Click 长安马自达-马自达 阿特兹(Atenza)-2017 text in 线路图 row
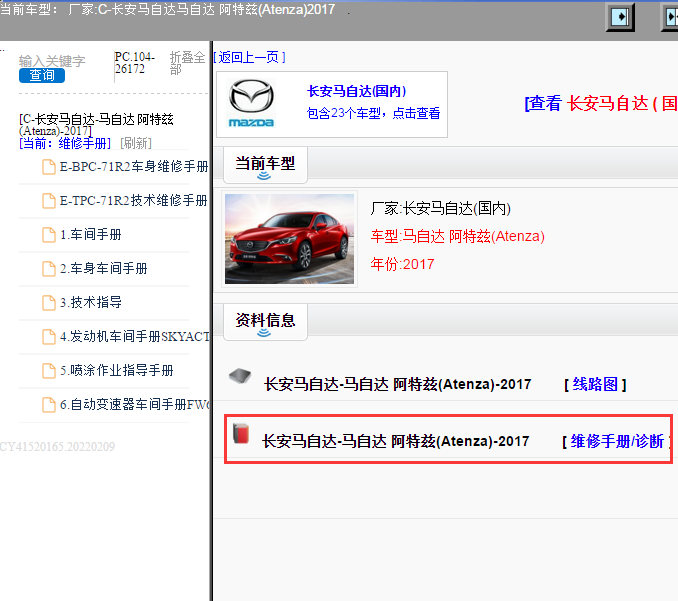Screen dimensions: 678x601 [398, 384]
